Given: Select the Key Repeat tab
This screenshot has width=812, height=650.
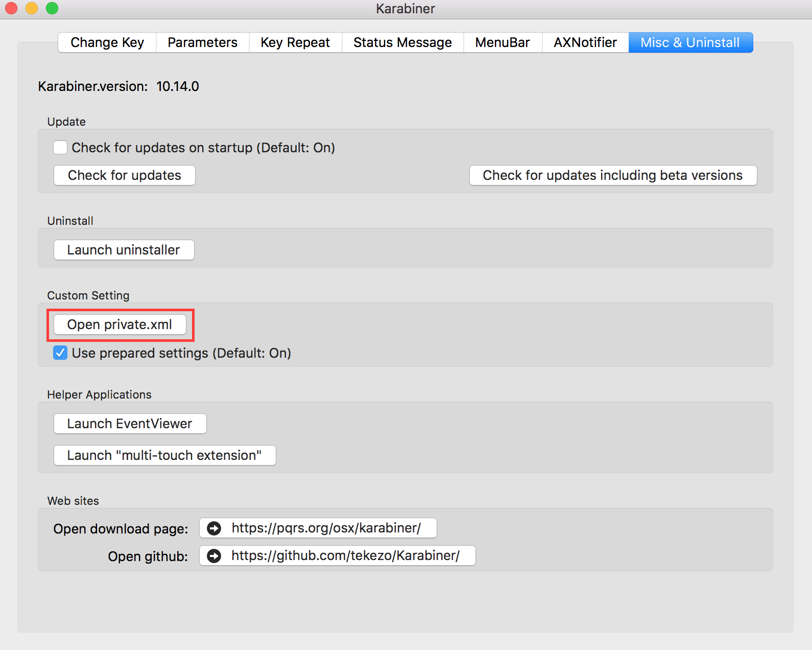Looking at the screenshot, I should coord(295,42).
